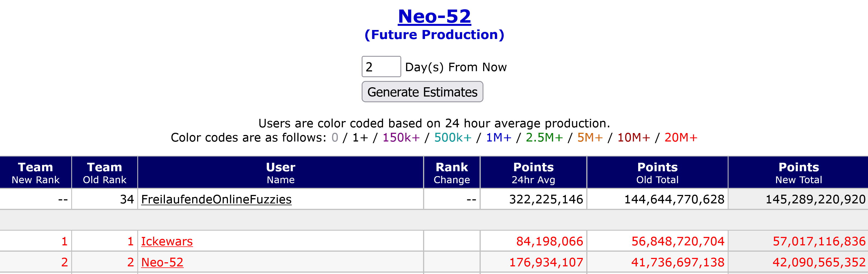868x274 pixels.
Task: Click the red 20M+ color code label
Action: point(681,138)
